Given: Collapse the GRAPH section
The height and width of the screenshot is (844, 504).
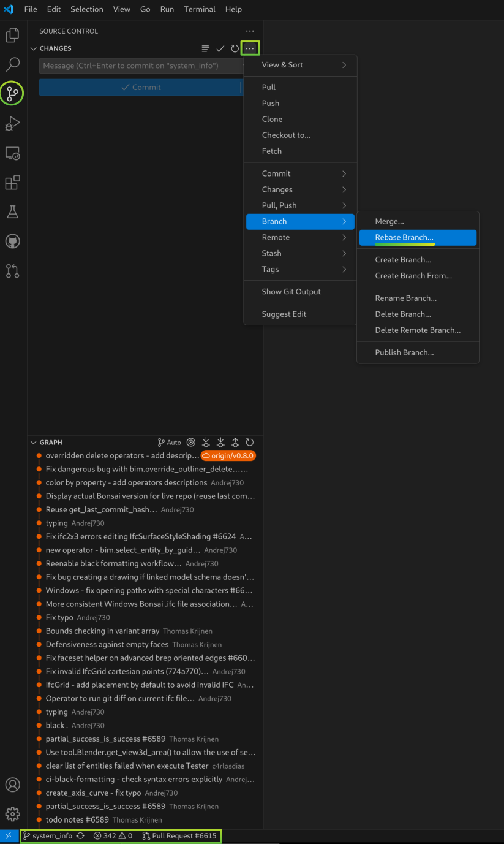Looking at the screenshot, I should click(x=34, y=442).
